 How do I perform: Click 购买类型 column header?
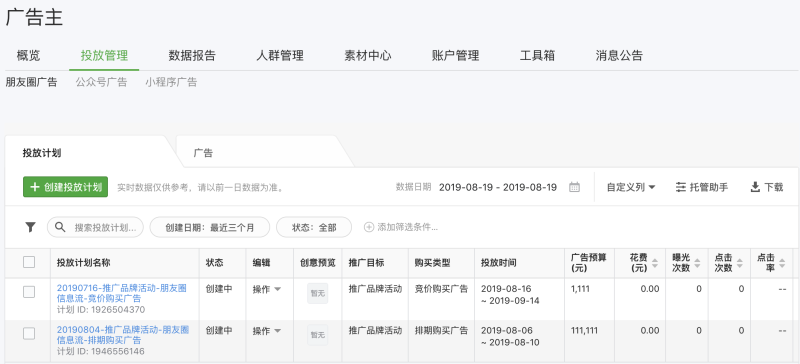click(432, 263)
